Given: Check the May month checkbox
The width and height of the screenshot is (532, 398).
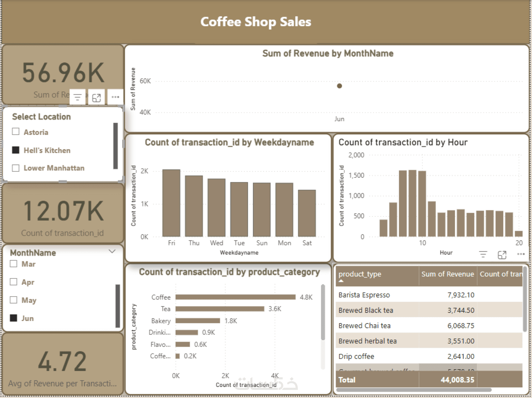Looking at the screenshot, I should coord(13,300).
